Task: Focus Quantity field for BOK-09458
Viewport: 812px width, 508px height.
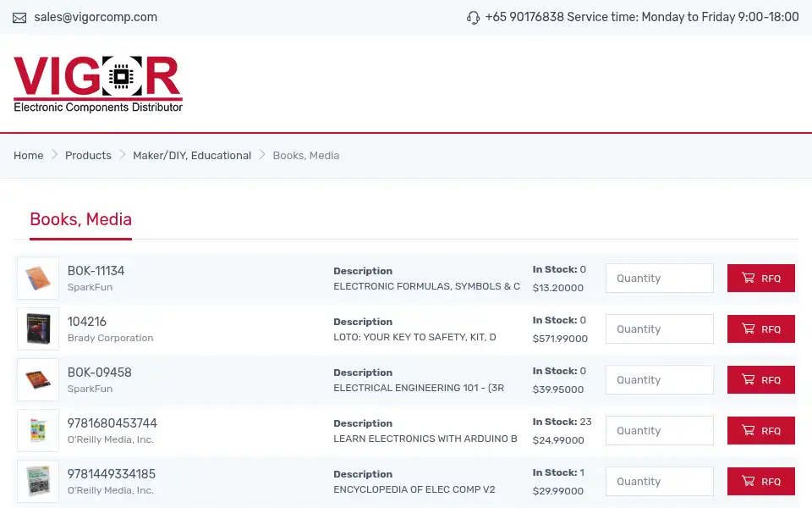Action: point(659,380)
